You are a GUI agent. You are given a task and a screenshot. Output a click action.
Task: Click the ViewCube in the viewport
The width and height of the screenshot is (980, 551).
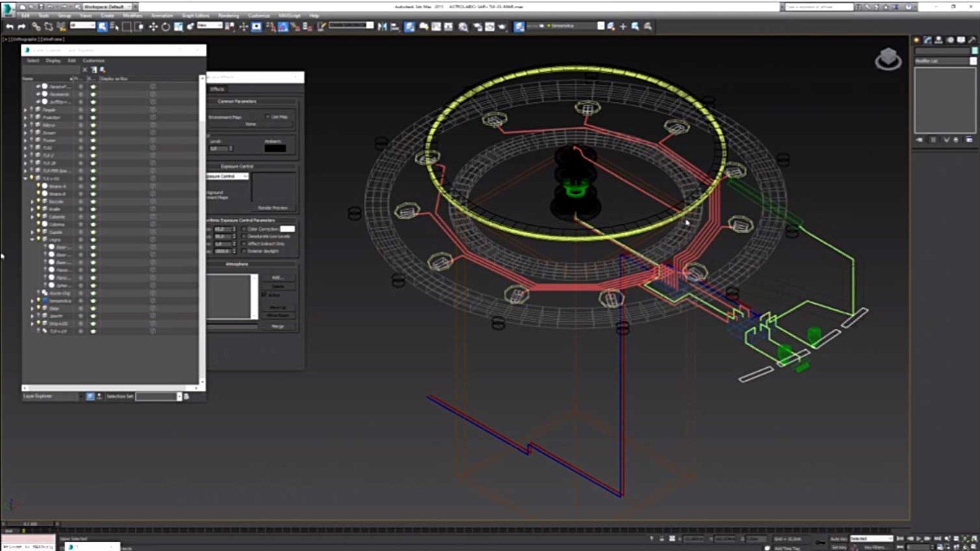coord(888,59)
